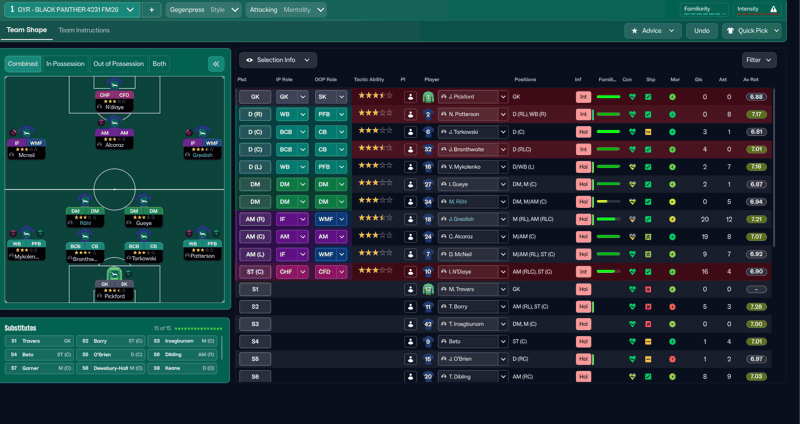Sort by Av Rat column header
Viewport: 800px width, 424px height.
click(751, 80)
